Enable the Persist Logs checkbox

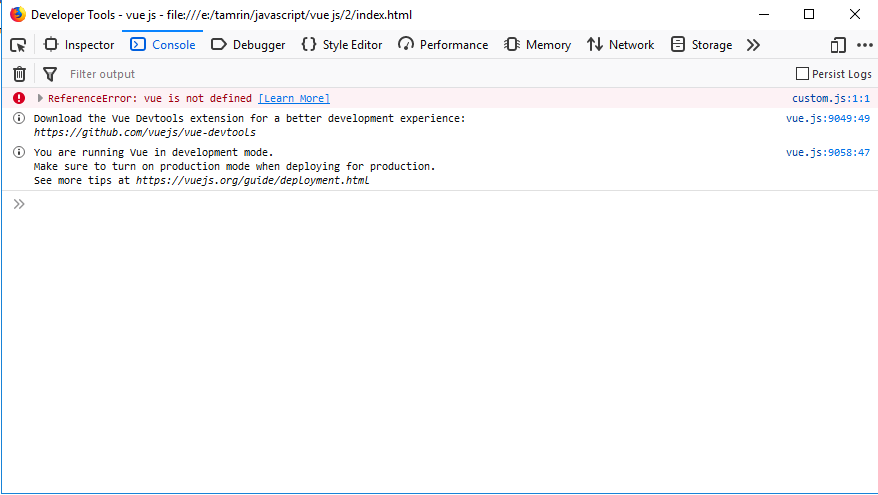[x=802, y=74]
